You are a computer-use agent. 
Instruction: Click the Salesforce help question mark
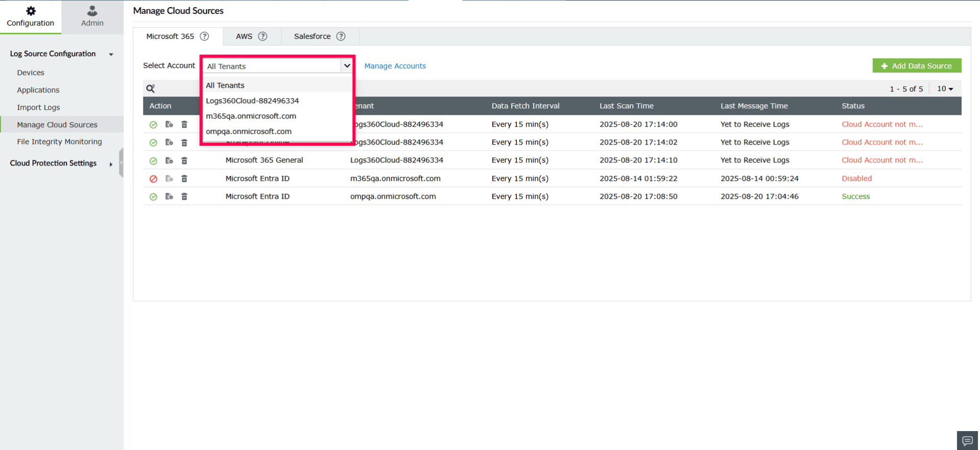coord(341,36)
